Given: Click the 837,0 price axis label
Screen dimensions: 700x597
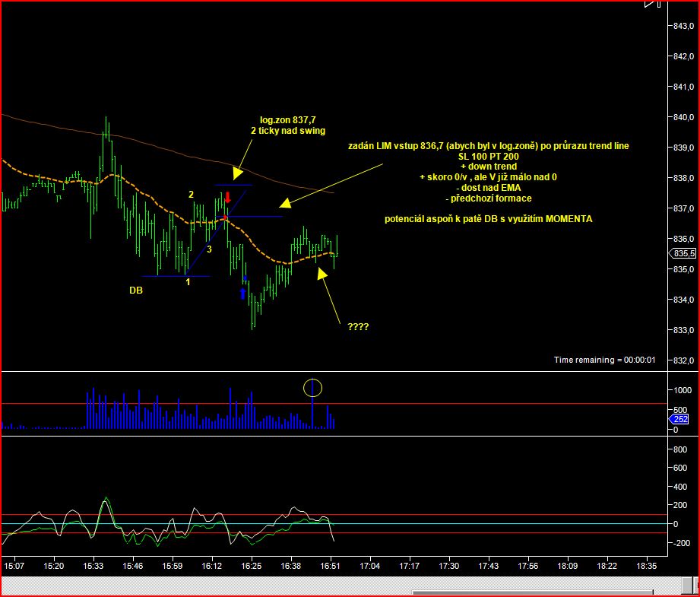Looking at the screenshot, I should point(683,208).
